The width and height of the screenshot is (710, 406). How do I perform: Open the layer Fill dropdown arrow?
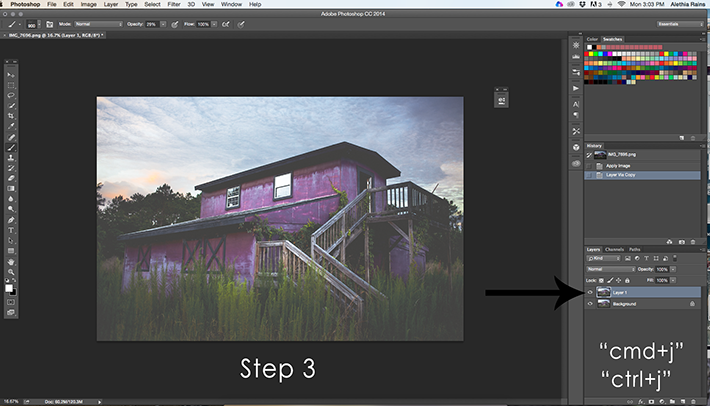[x=673, y=281]
